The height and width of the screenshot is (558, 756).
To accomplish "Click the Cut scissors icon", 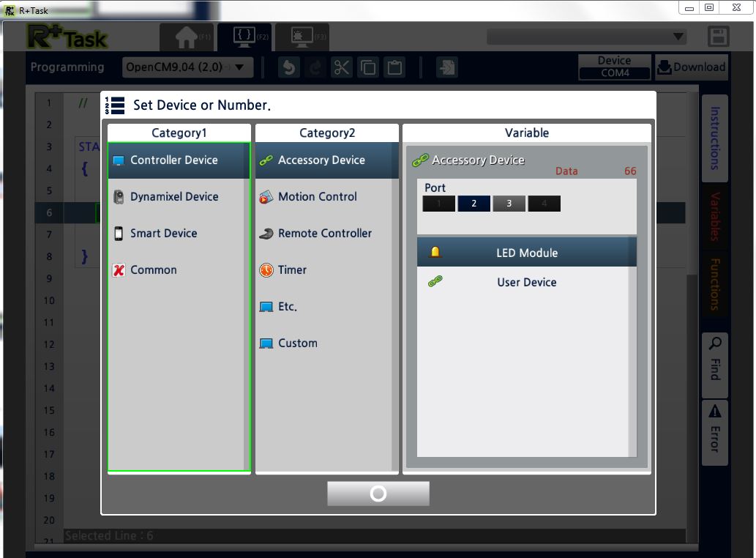I will [342, 67].
